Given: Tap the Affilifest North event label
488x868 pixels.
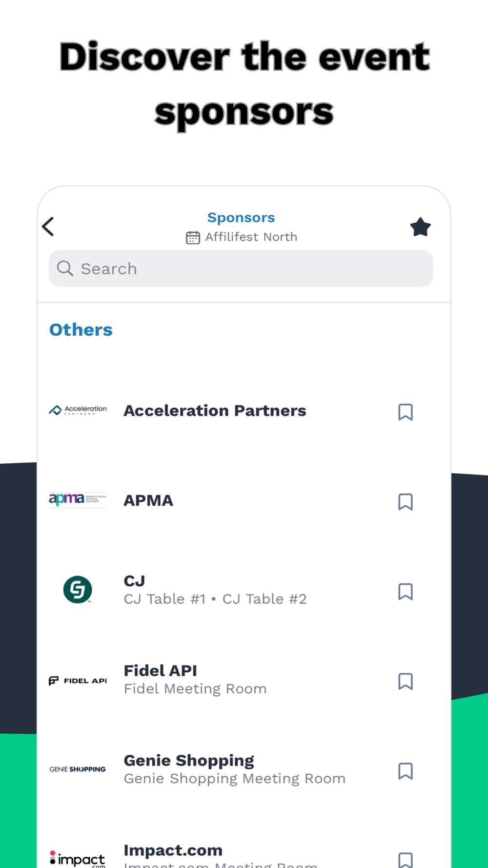Looking at the screenshot, I should [x=251, y=237].
